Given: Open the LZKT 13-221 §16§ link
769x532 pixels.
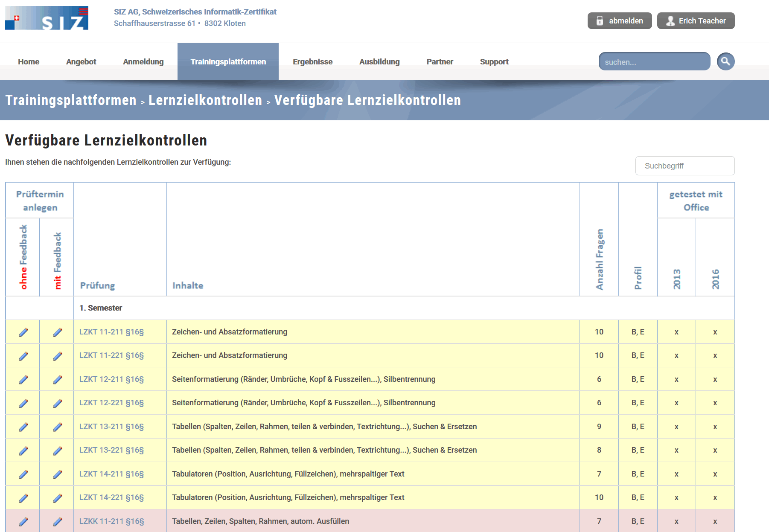Looking at the screenshot, I should 111,450.
